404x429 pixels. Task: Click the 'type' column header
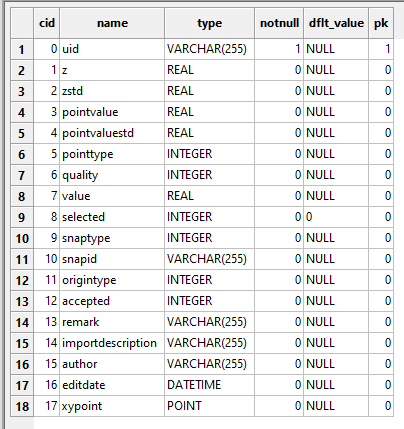209,23
